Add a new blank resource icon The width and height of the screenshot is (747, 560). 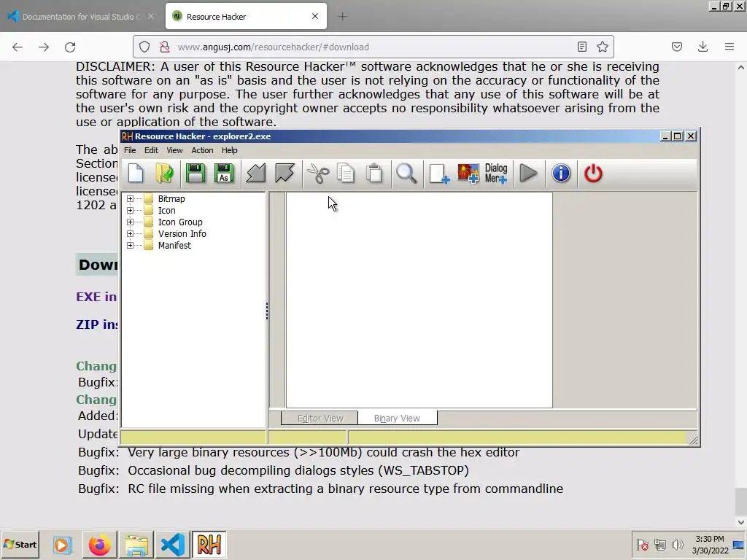click(x=438, y=174)
